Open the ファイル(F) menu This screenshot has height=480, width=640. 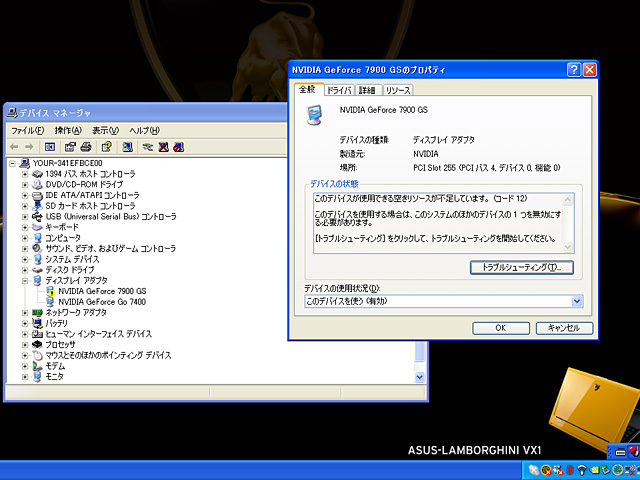pos(27,130)
